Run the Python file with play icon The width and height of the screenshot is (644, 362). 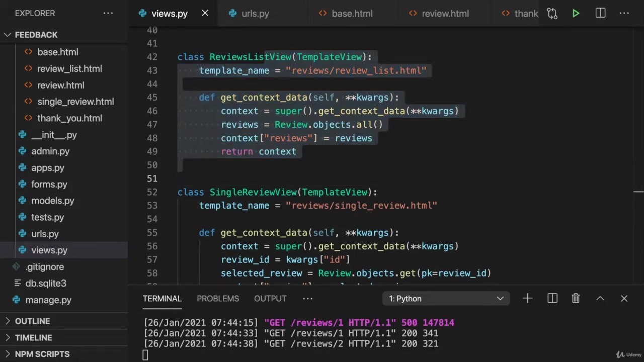(576, 14)
